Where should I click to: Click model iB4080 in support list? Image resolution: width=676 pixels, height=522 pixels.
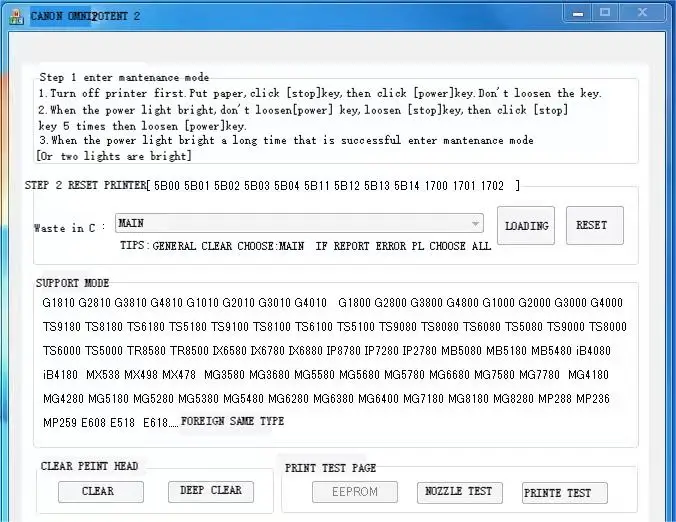coord(594,351)
